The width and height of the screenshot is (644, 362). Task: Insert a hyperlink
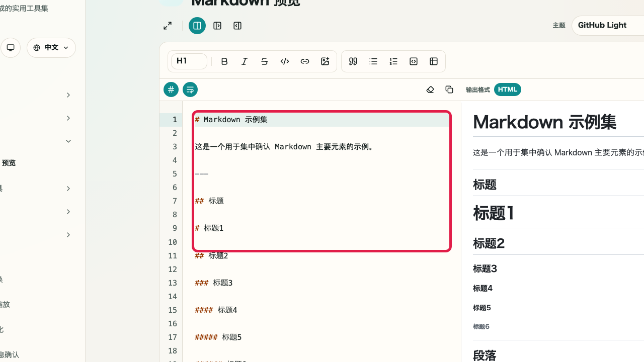point(305,61)
